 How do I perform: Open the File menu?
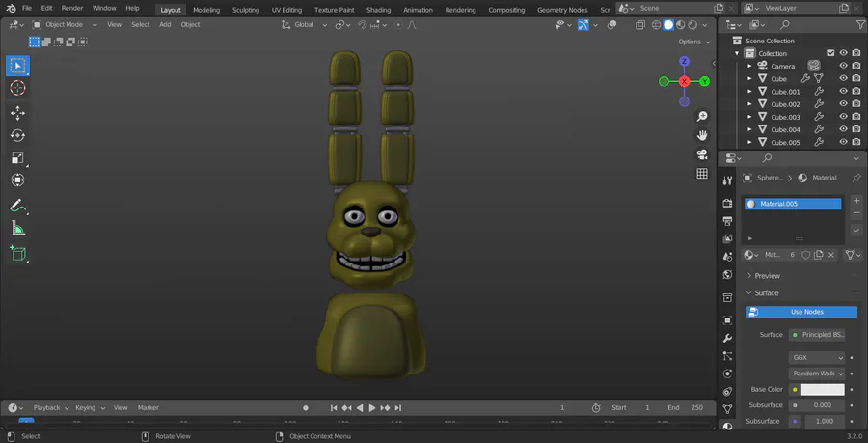pos(27,9)
